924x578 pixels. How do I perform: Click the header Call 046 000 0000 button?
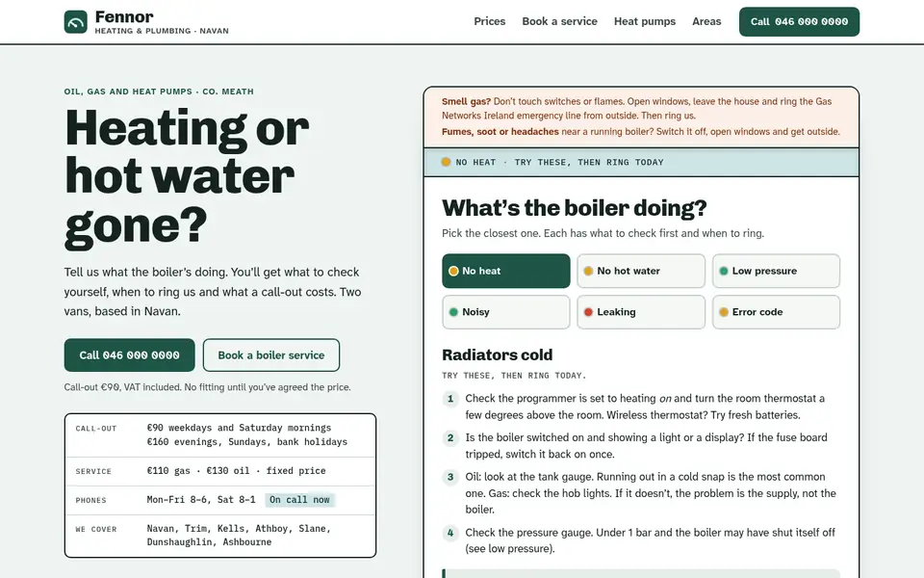pyautogui.click(x=799, y=22)
